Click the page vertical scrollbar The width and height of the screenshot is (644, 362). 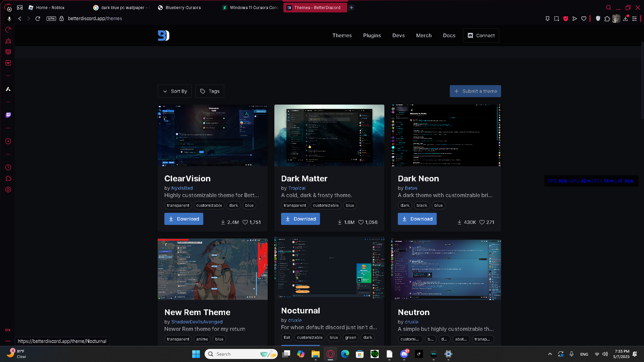coord(642,80)
